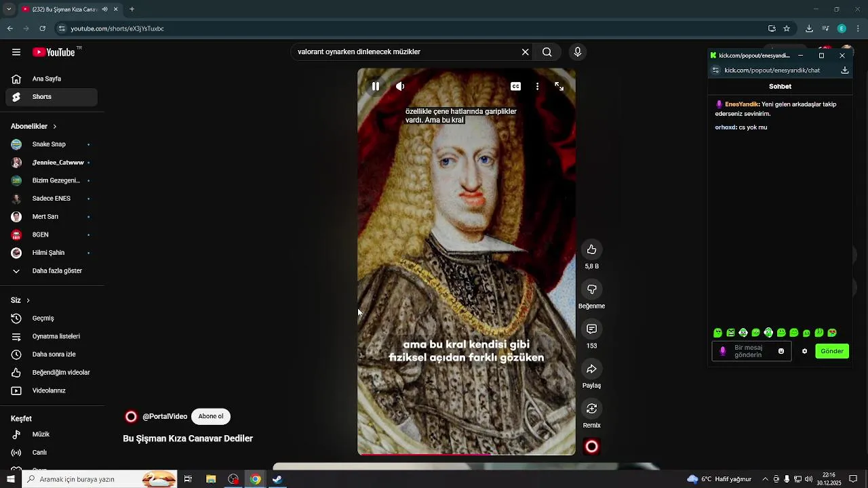This screenshot has width=868, height=488.
Task: Open the Windows Start menu
Action: [11, 479]
